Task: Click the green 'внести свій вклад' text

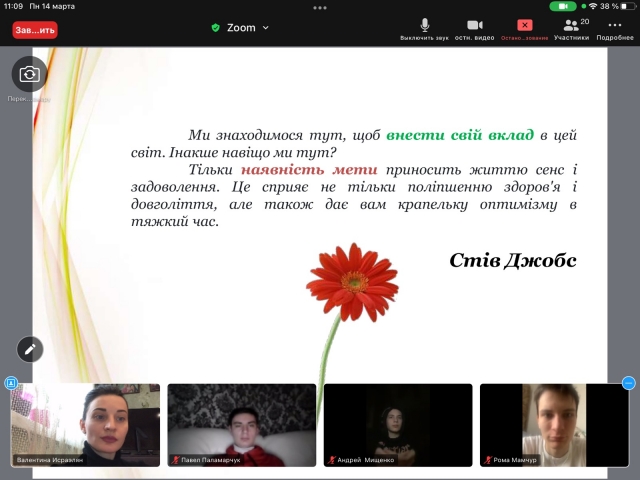Action: point(460,135)
